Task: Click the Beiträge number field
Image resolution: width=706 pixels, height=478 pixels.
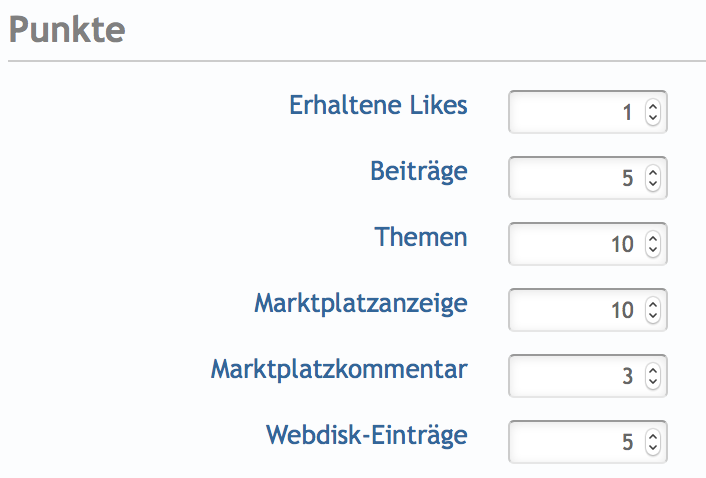Action: [575, 179]
